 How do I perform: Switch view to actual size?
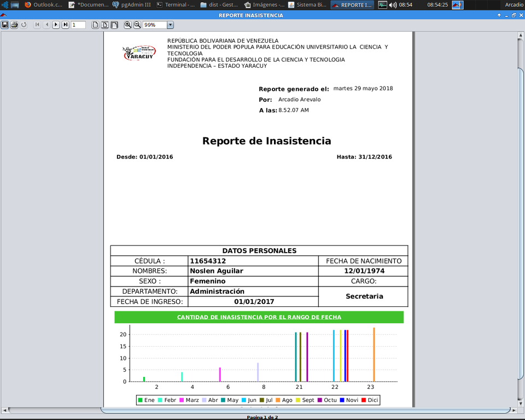point(95,25)
